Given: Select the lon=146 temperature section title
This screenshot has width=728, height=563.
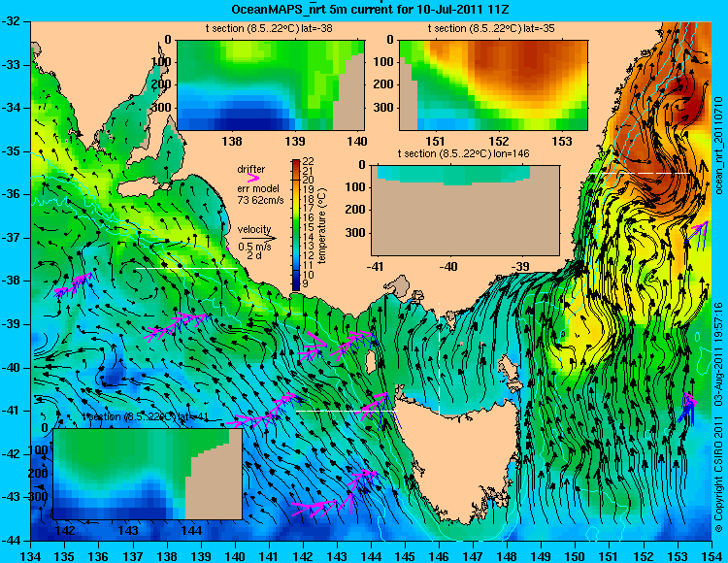Looking at the screenshot, I should point(463,153).
